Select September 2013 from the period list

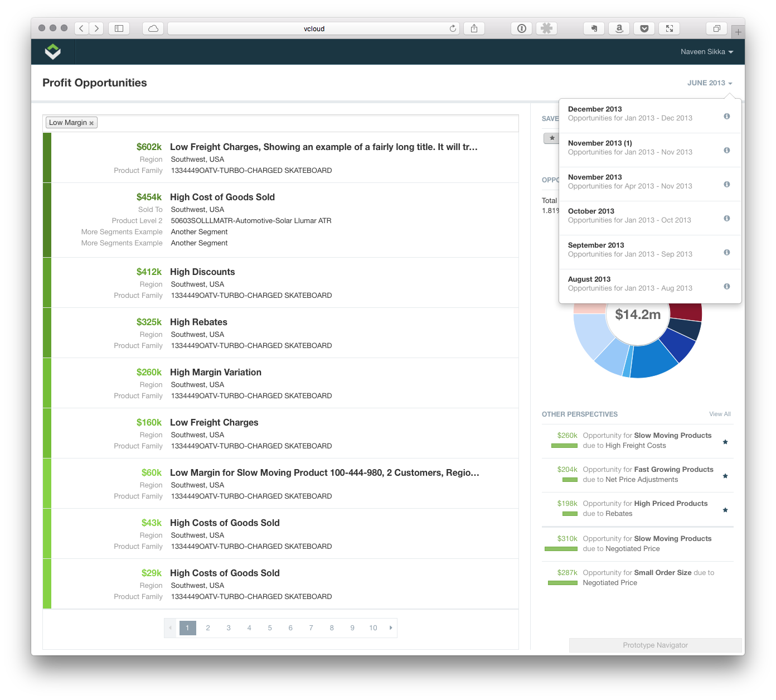[630, 249]
